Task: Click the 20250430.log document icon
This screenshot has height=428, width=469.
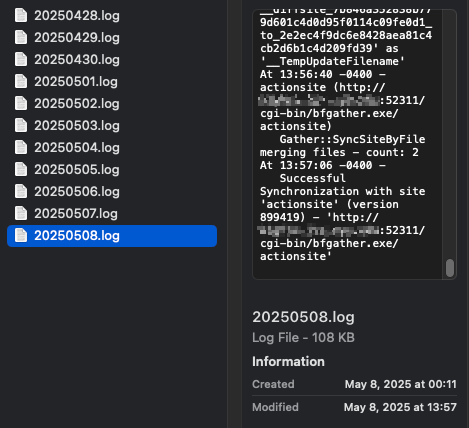Action: point(21,59)
